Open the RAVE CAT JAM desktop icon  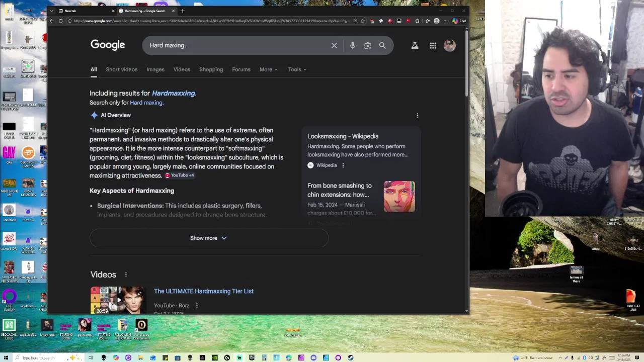632,300
